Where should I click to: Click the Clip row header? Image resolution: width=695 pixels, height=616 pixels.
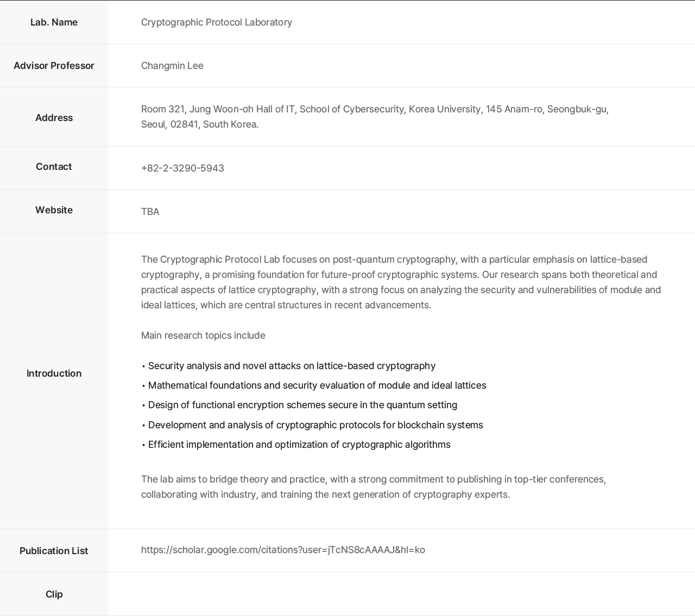pos(54,594)
